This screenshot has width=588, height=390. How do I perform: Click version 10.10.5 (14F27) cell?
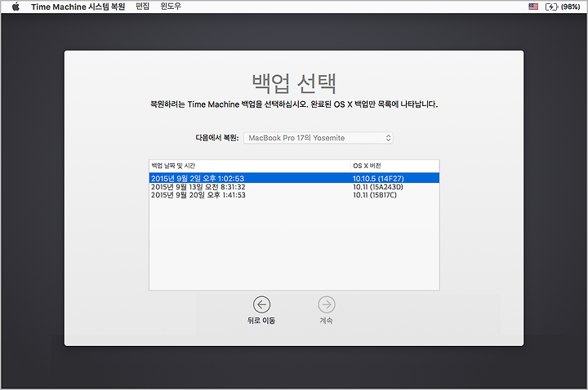378,179
